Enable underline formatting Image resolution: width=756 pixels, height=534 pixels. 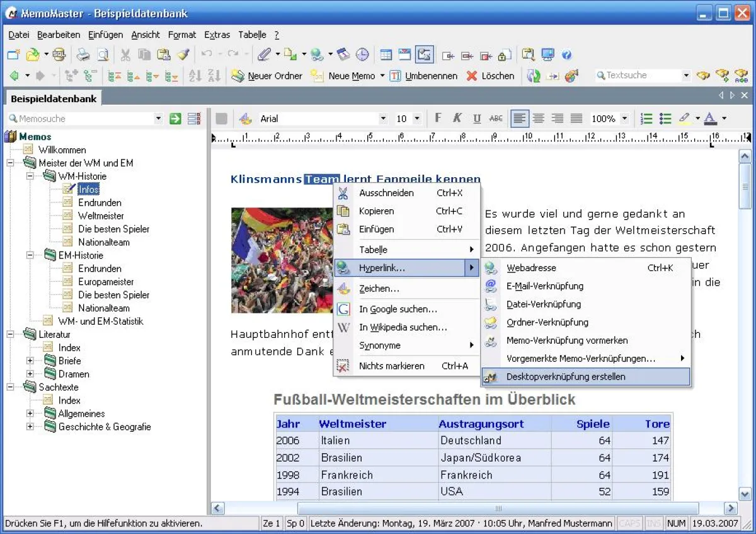coord(476,118)
